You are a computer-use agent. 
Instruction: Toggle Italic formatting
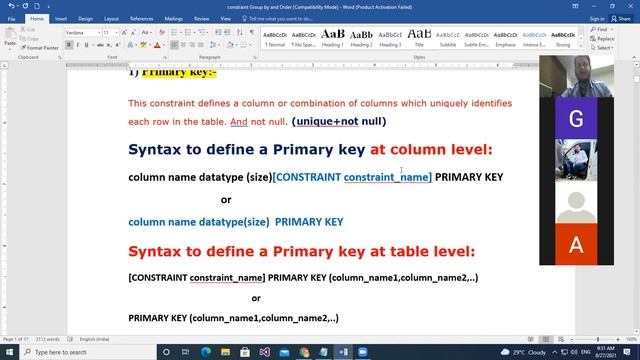click(x=78, y=45)
